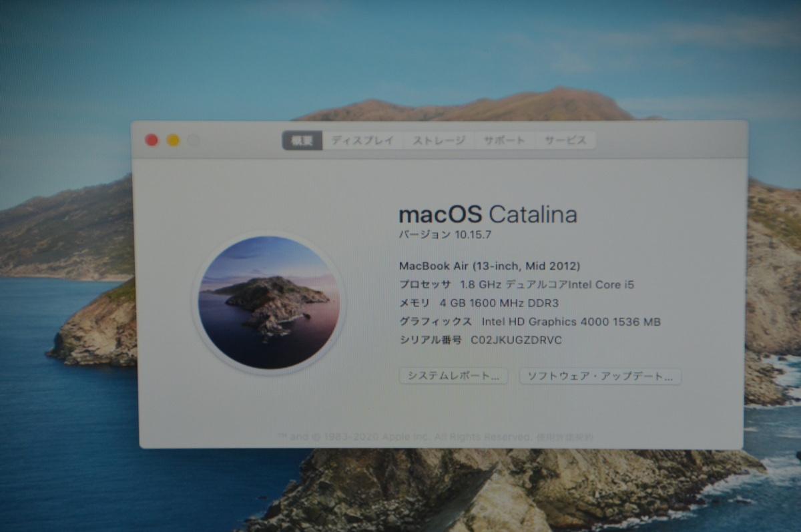Open the ストレージ tab
This screenshot has height=532, width=801.
[x=439, y=140]
